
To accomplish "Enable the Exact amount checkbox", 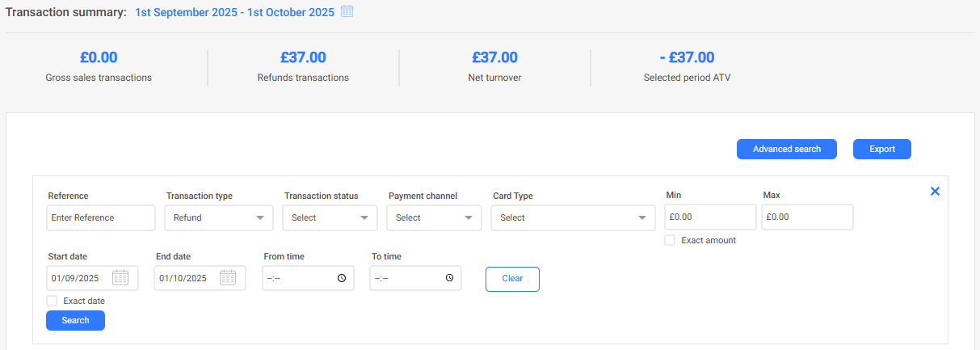I will click(670, 240).
